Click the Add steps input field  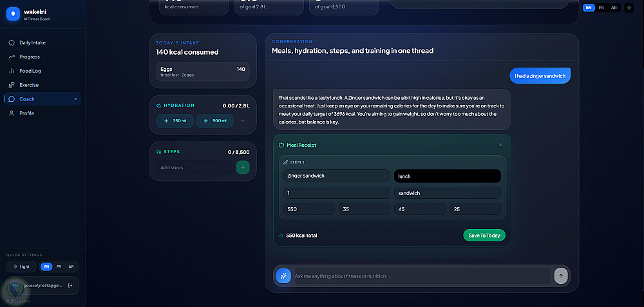tap(195, 167)
